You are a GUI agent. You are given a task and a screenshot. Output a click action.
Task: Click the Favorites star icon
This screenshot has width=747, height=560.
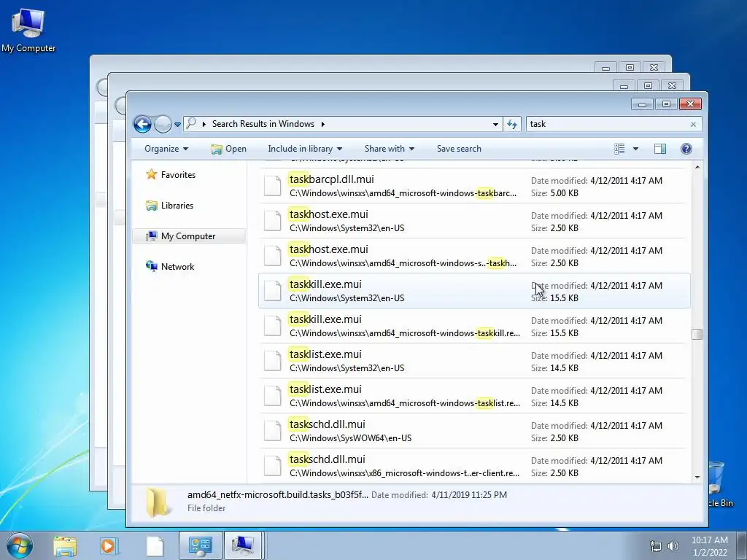(152, 174)
